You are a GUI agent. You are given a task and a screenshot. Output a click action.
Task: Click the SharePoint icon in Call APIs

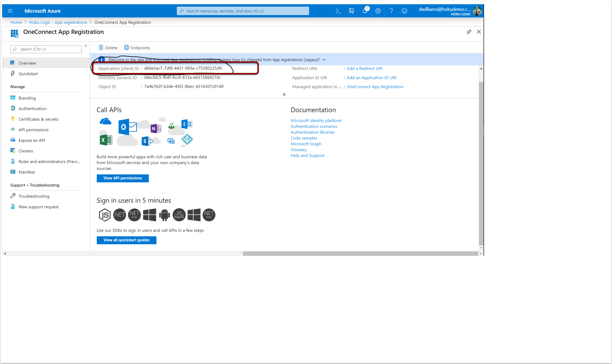(147, 141)
